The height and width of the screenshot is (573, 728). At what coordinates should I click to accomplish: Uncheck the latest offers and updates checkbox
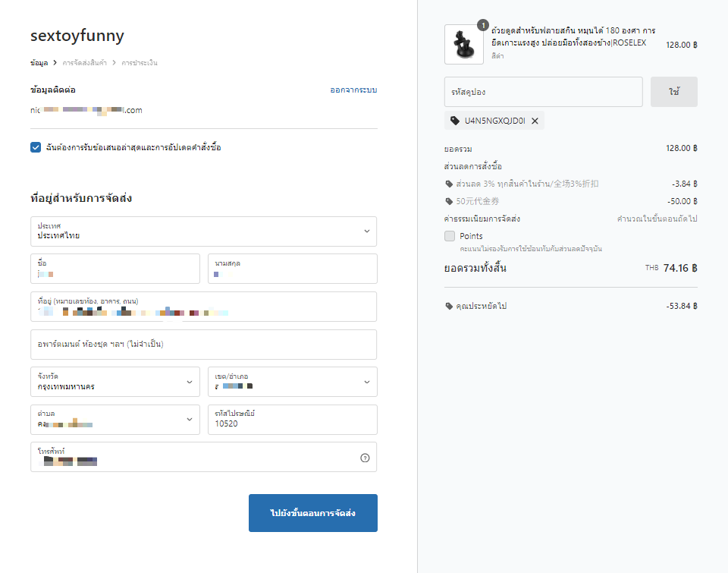coord(36,147)
